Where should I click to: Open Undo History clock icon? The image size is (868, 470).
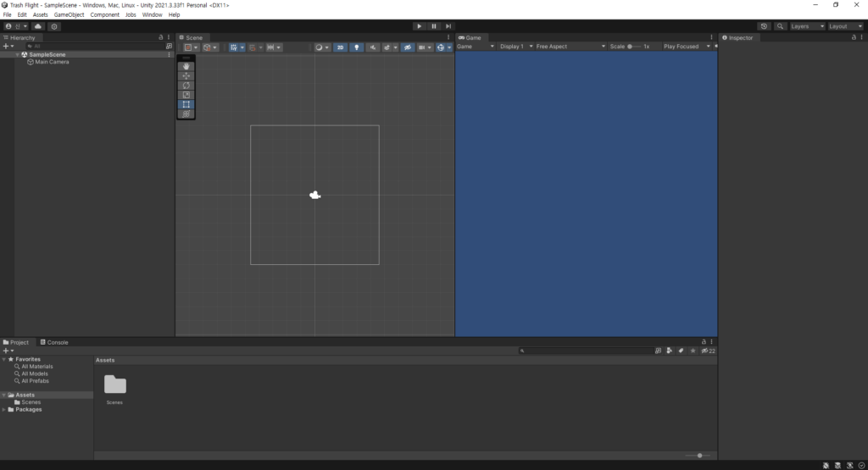764,26
